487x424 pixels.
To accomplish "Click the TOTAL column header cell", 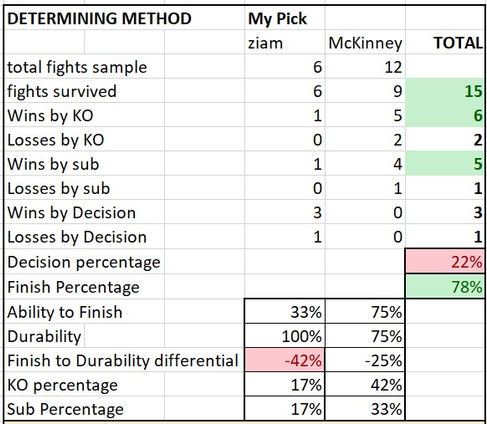I will coord(445,43).
